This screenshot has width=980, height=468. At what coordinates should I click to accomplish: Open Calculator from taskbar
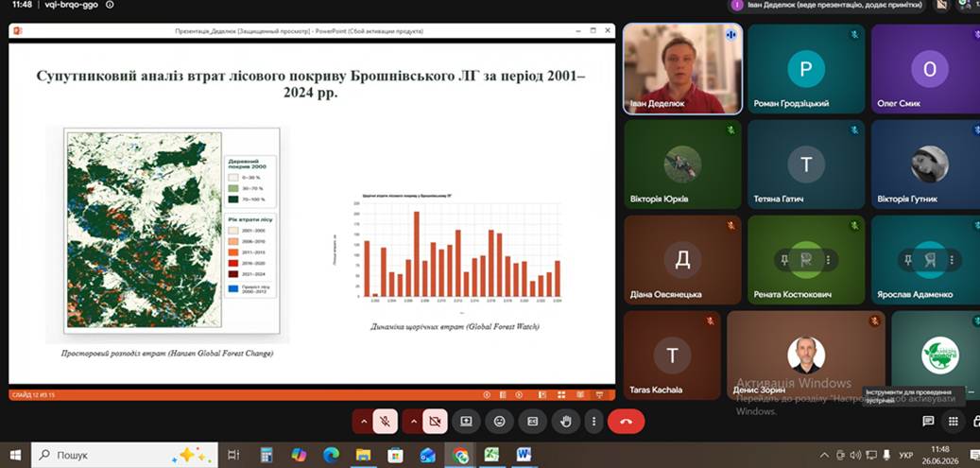pyautogui.click(x=266, y=455)
